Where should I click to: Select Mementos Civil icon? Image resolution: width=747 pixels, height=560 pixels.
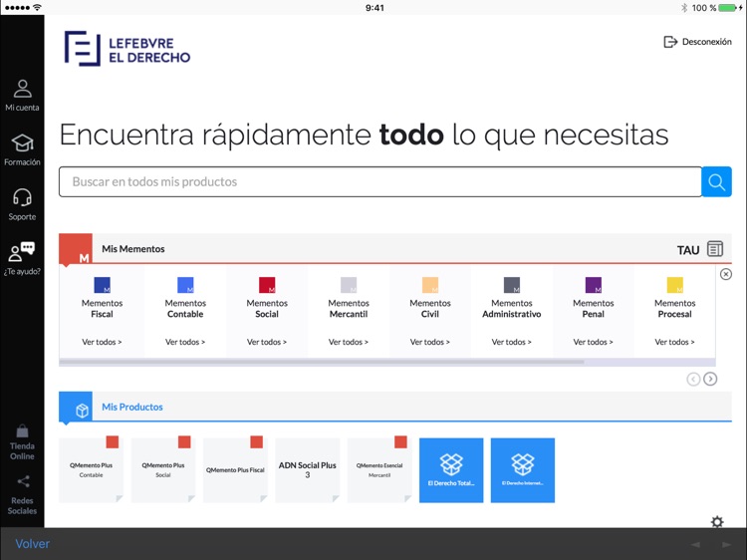click(430, 285)
